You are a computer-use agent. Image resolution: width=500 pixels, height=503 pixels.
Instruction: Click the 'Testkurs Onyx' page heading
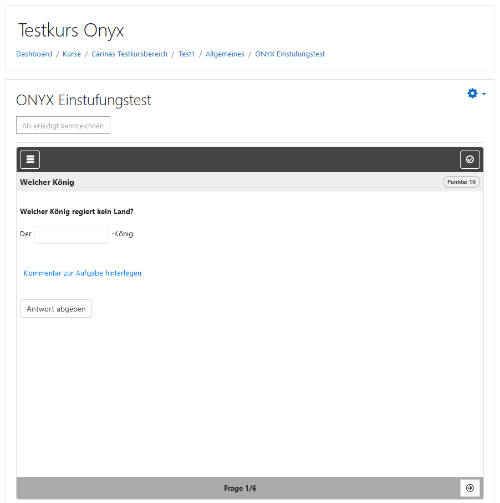point(71,31)
